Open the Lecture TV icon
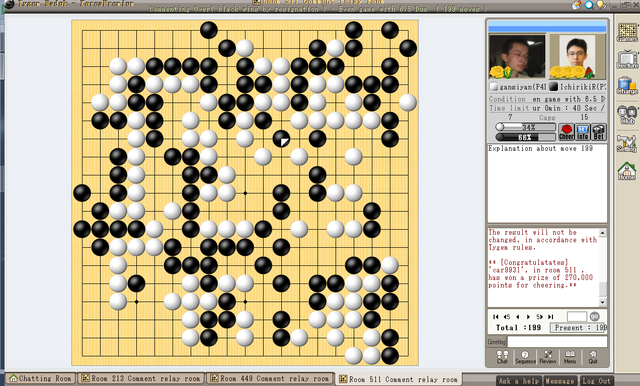 click(627, 60)
